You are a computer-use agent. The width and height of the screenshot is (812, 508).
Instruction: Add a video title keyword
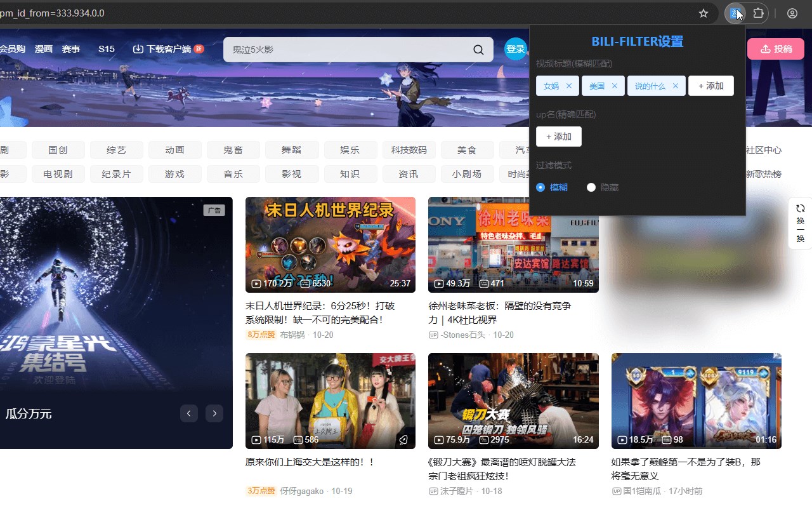pyautogui.click(x=711, y=86)
